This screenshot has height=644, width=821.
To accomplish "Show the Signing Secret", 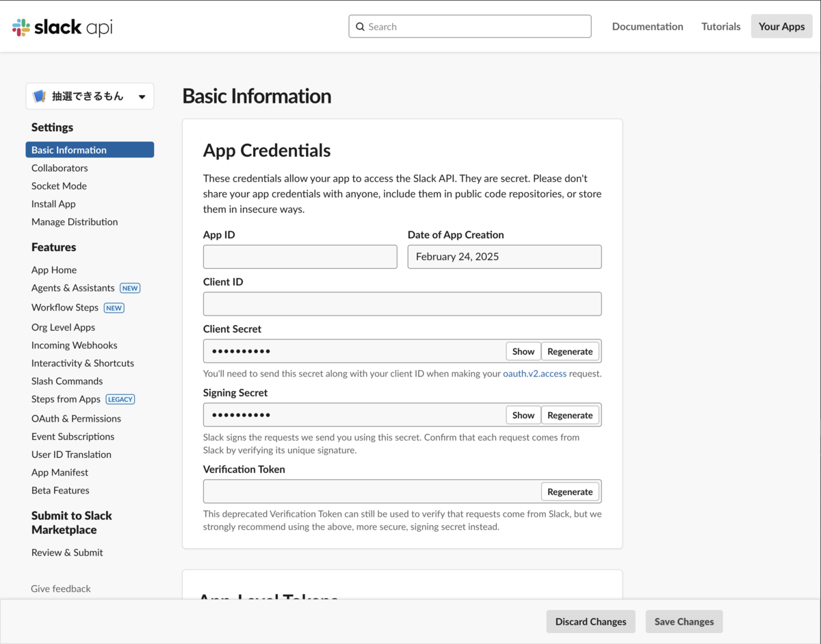I will tap(523, 415).
